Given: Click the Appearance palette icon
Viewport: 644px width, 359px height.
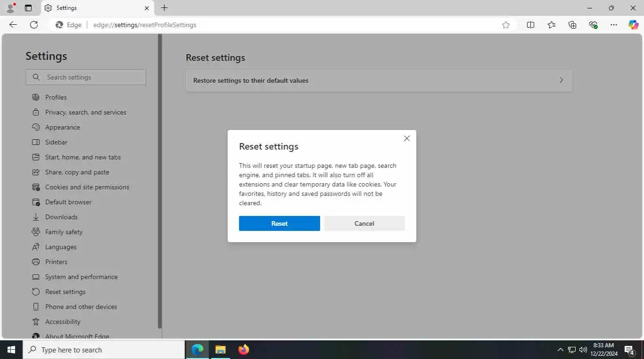Looking at the screenshot, I should 36,127.
